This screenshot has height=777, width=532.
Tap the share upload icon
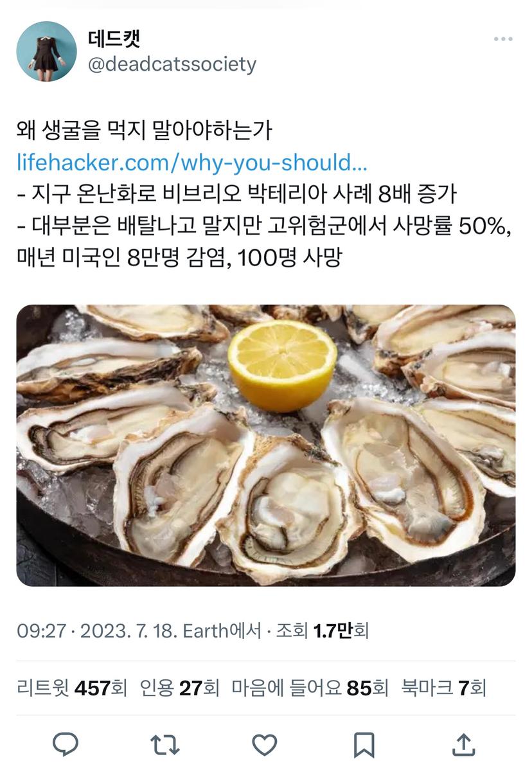[x=463, y=744]
